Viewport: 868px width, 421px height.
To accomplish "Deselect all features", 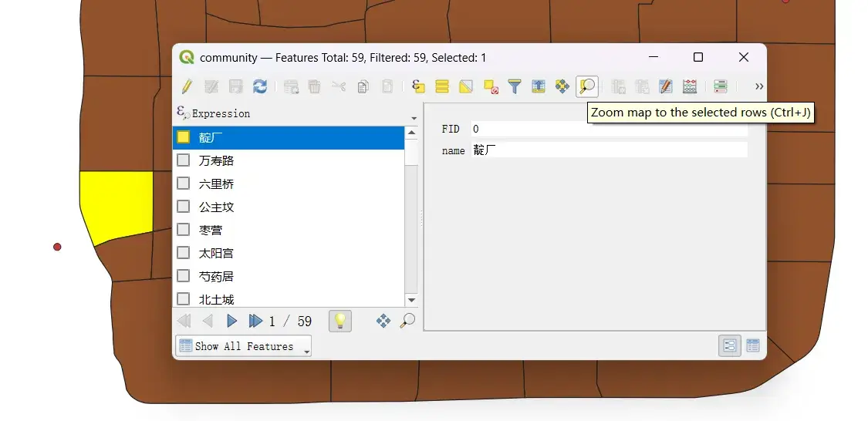I will click(491, 86).
